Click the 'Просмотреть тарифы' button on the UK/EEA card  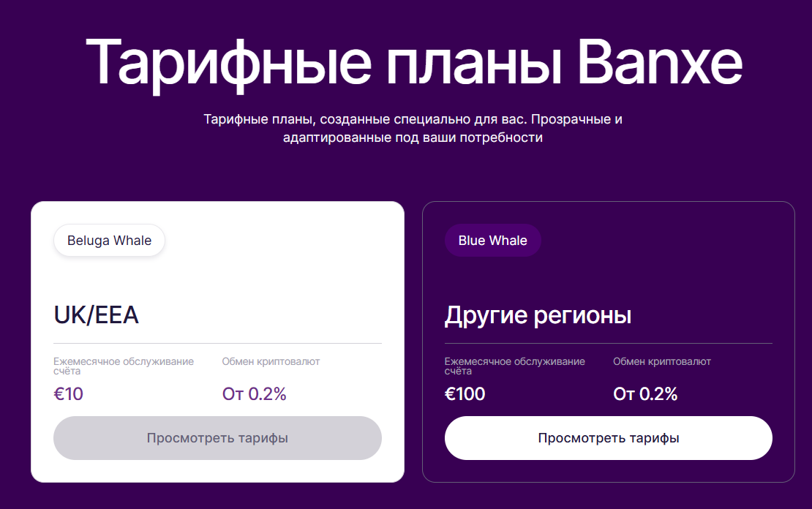click(217, 438)
